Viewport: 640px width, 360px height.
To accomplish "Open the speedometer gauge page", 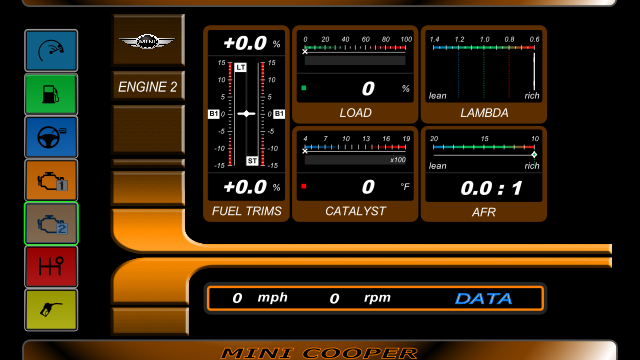I will tap(51, 51).
